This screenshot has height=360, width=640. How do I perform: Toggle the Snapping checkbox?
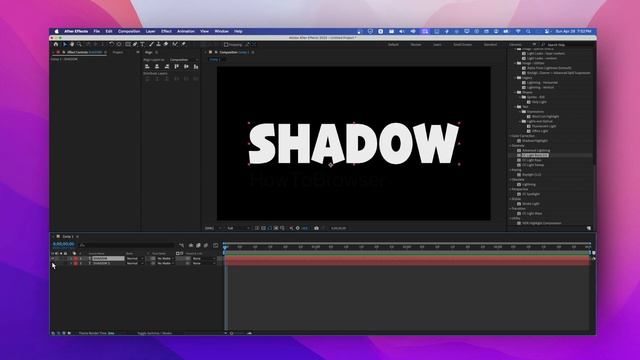pyautogui.click(x=226, y=44)
